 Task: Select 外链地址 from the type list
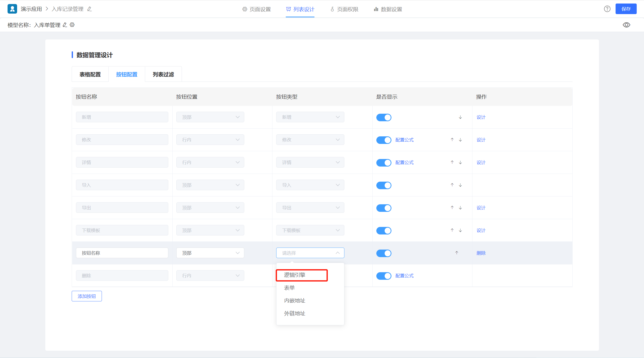click(x=310, y=313)
